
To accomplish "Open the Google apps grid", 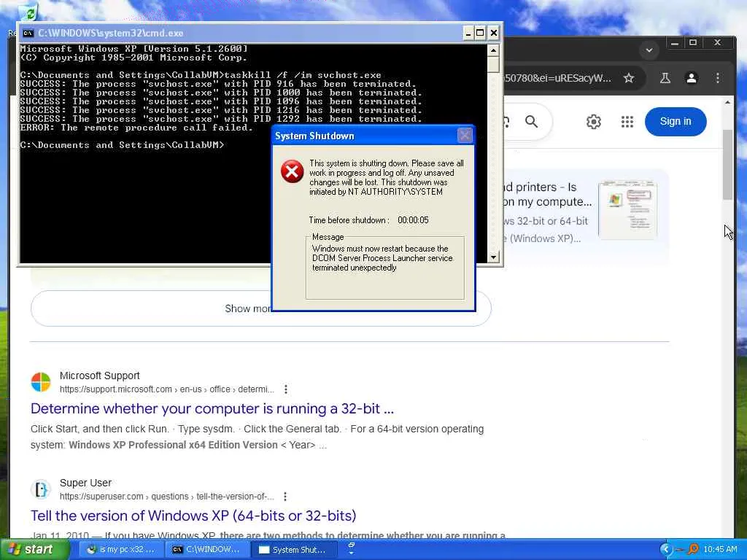I will click(x=627, y=122).
